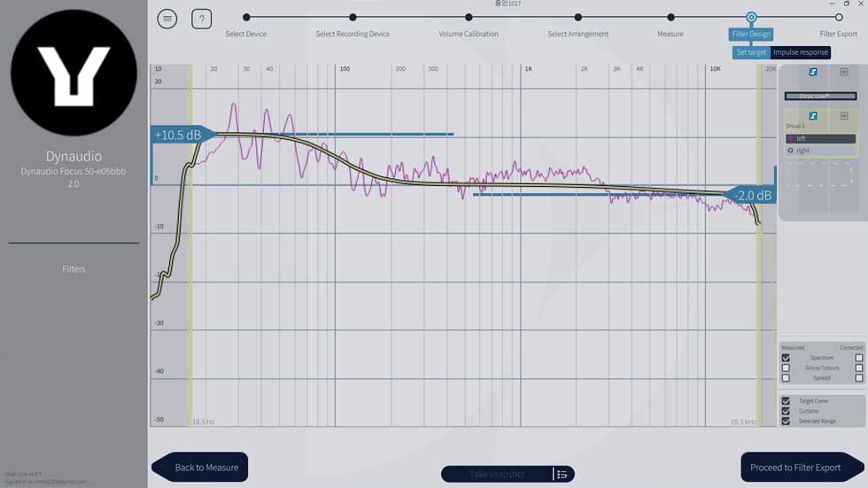Viewport: 868px width, 488px height.
Task: Click the 19.3 kHz label
Action: pos(743,422)
